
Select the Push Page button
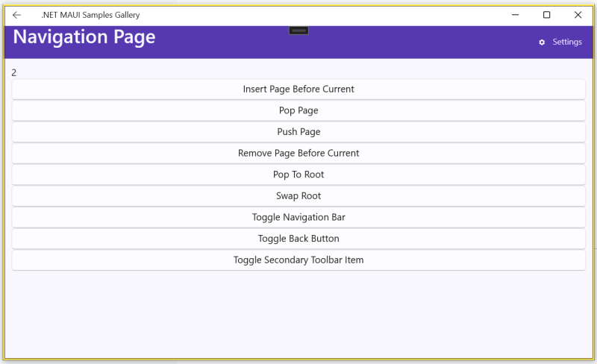point(298,132)
